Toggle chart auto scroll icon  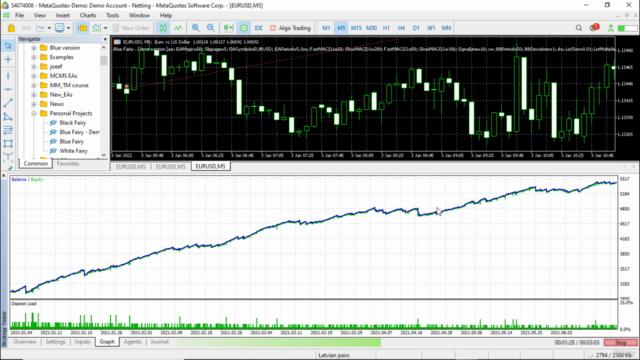click(228, 28)
